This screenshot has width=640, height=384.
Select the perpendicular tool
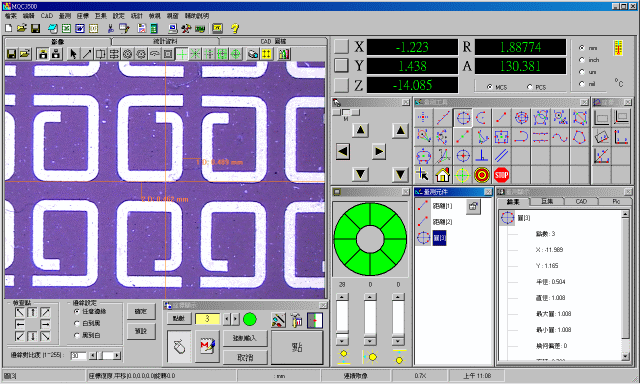[482, 156]
